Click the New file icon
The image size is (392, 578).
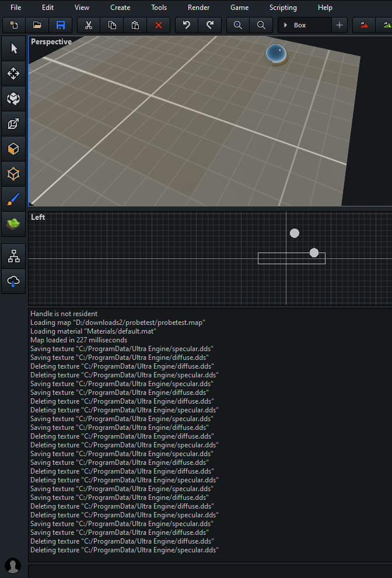tap(14, 25)
